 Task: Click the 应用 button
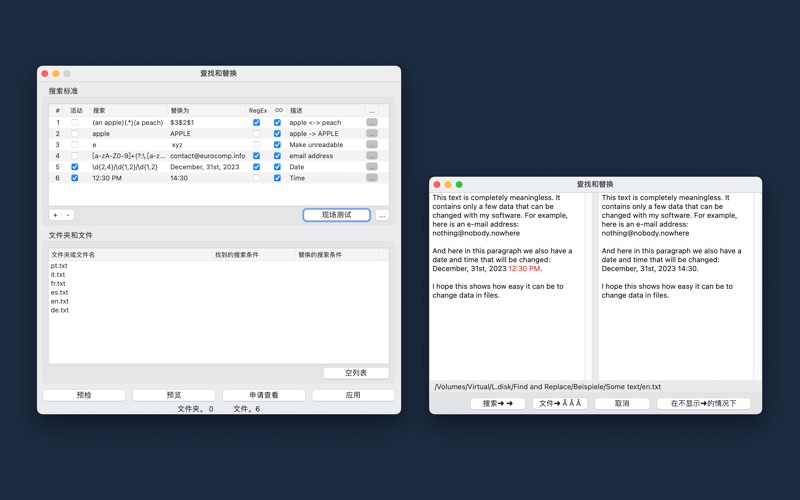pyautogui.click(x=353, y=395)
